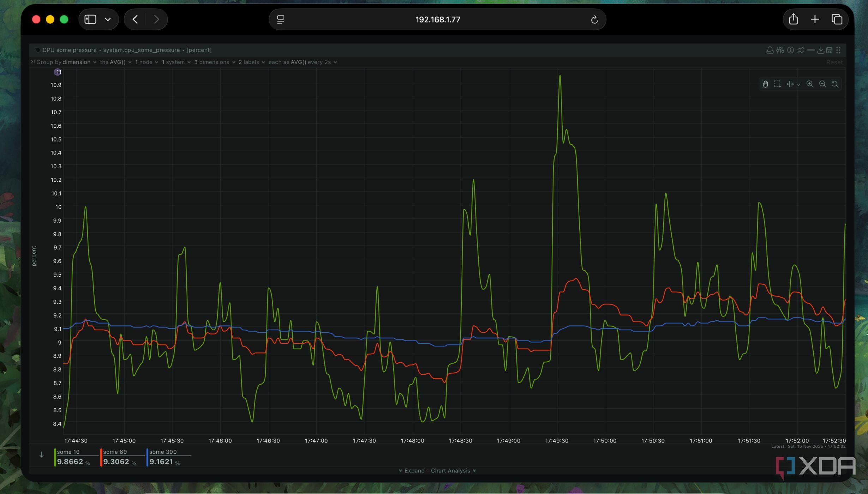Open the AVG() aggregation dropdown
Image resolution: width=868 pixels, height=494 pixels.
pyautogui.click(x=116, y=62)
